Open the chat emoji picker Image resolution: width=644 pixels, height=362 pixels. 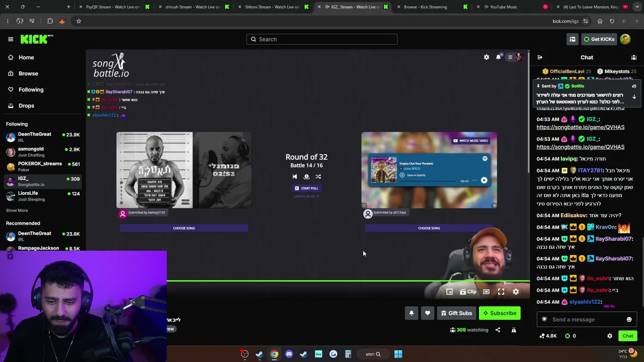629,319
